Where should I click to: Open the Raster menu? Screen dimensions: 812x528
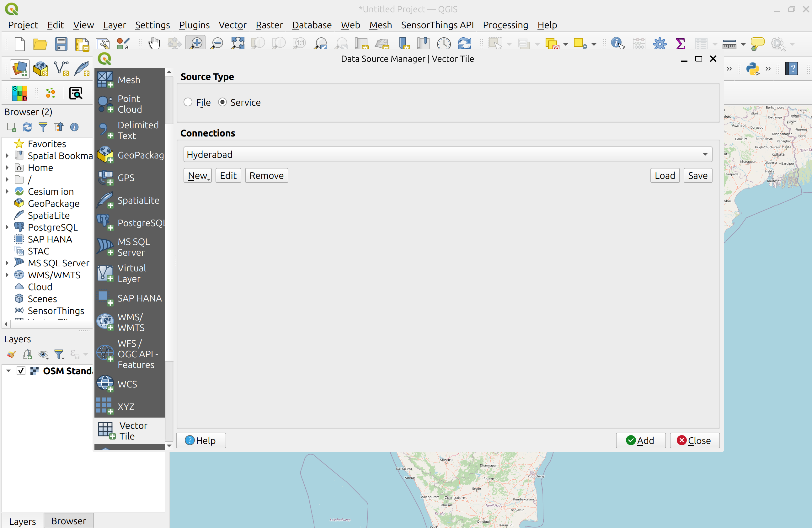point(269,25)
